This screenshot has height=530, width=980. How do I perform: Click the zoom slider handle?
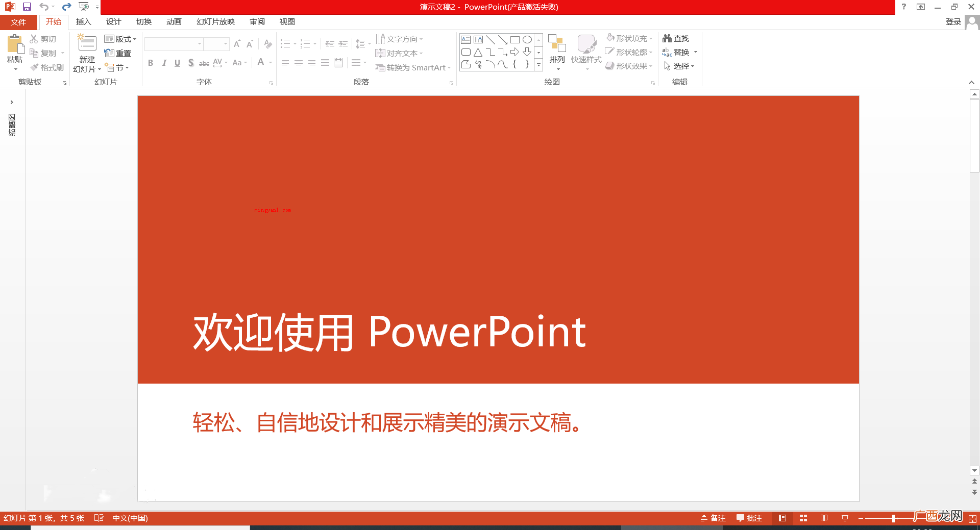point(894,518)
